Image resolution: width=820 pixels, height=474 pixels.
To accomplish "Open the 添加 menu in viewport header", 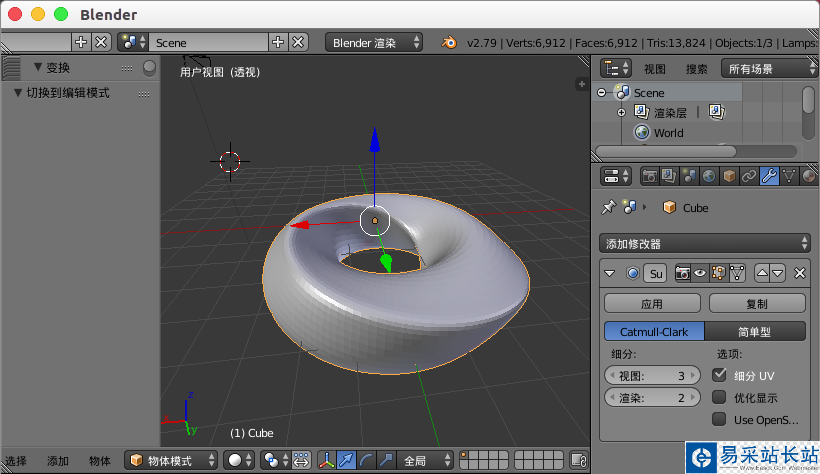I will 58,461.
